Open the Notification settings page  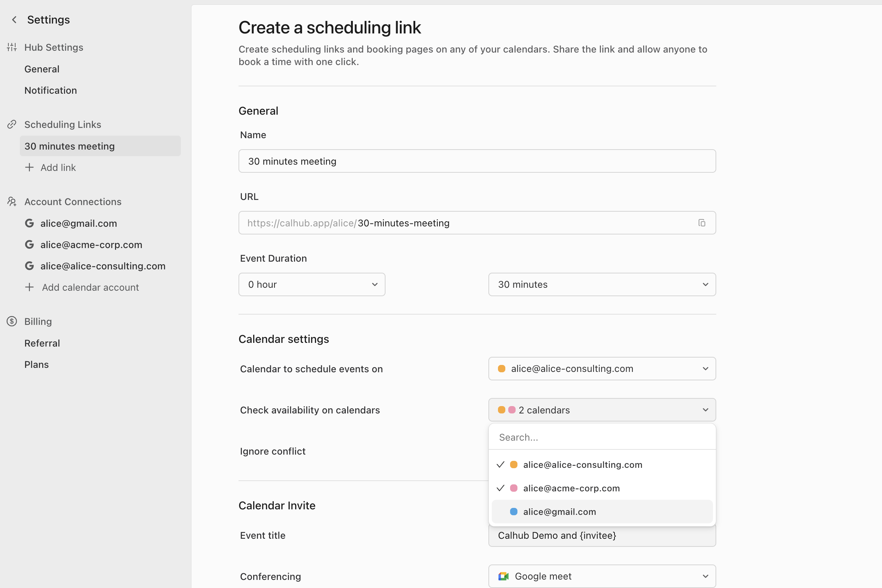50,90
